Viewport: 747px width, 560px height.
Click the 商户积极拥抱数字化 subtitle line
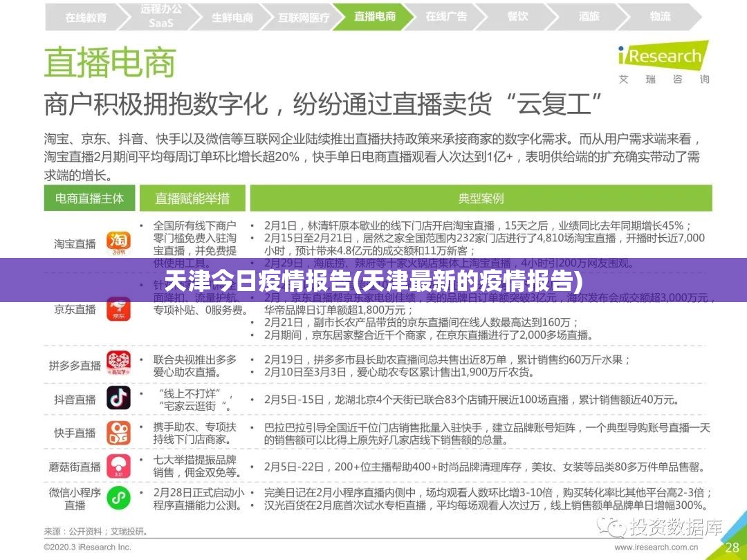(322, 104)
